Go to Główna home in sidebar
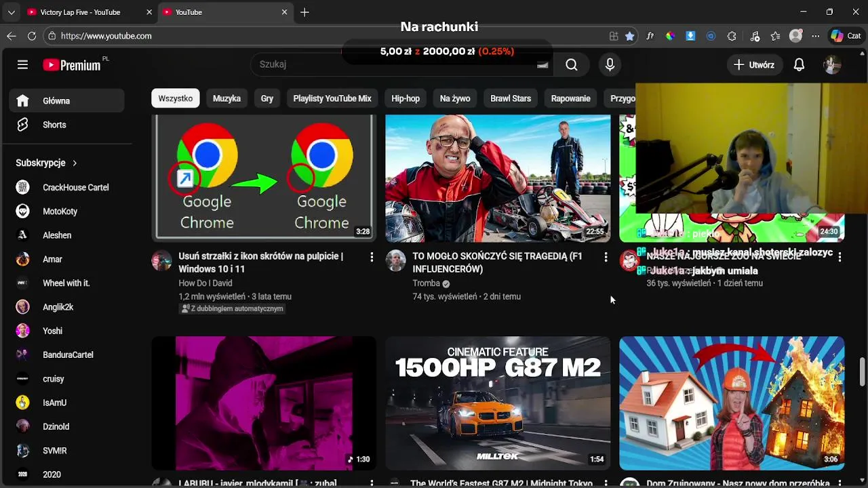Screen dimensions: 868x488 point(66,100)
